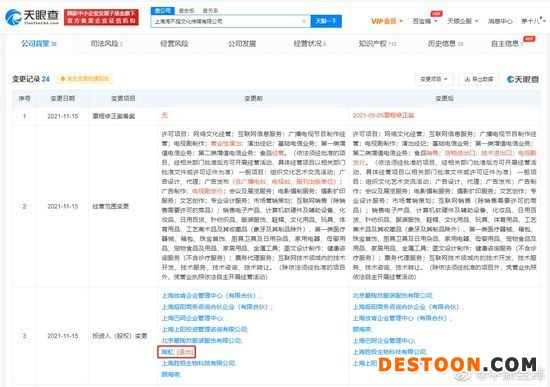Open the 天眼查 logo home link
This screenshot has width=550, height=387.
pos(32,17)
